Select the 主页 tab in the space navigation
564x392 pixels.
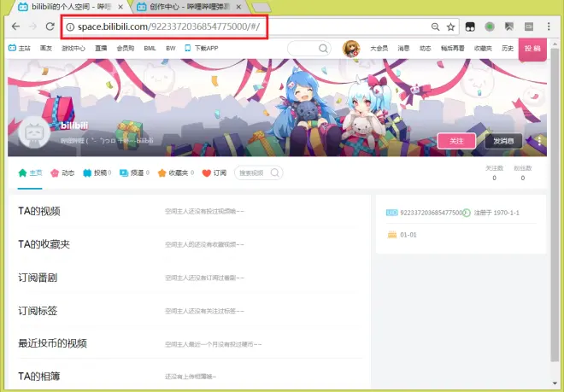[x=30, y=173]
